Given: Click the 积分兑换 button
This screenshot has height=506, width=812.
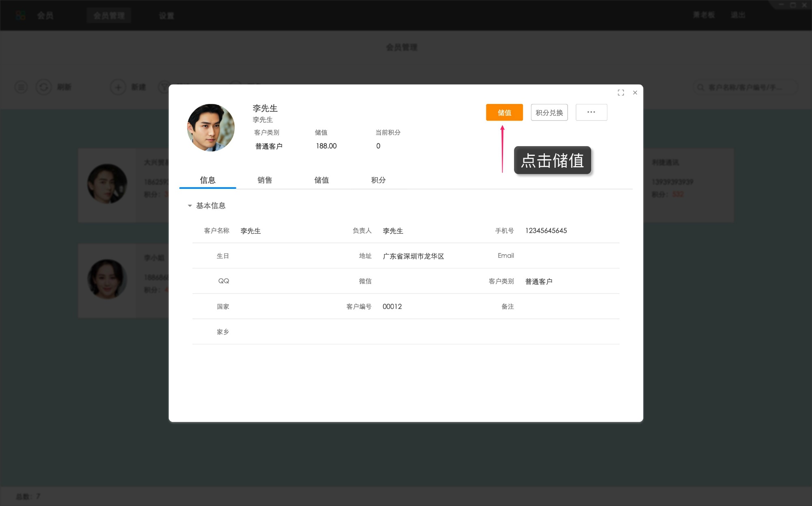Looking at the screenshot, I should (549, 112).
